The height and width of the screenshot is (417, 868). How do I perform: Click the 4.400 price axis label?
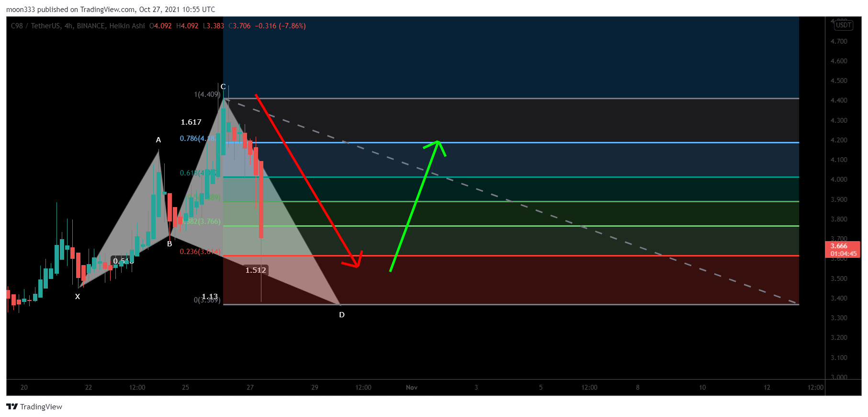click(839, 100)
